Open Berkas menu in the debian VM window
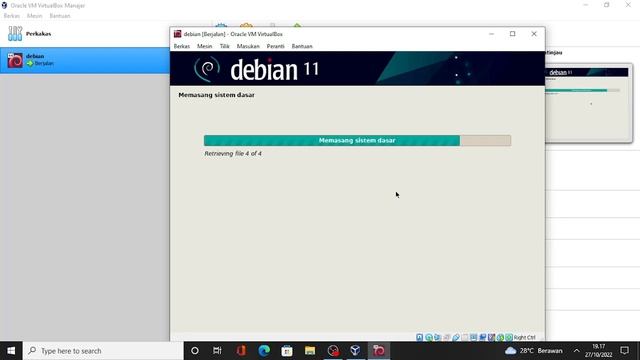640x360 pixels. tap(182, 46)
